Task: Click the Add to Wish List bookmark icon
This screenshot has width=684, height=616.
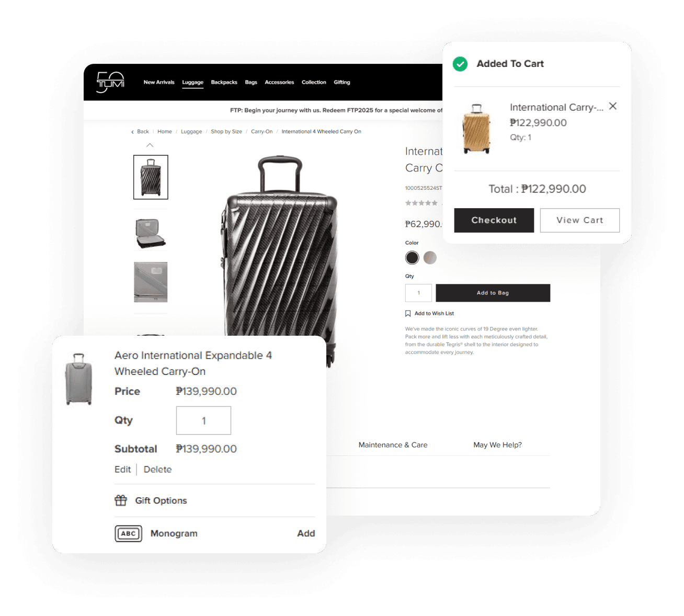Action: pos(408,314)
